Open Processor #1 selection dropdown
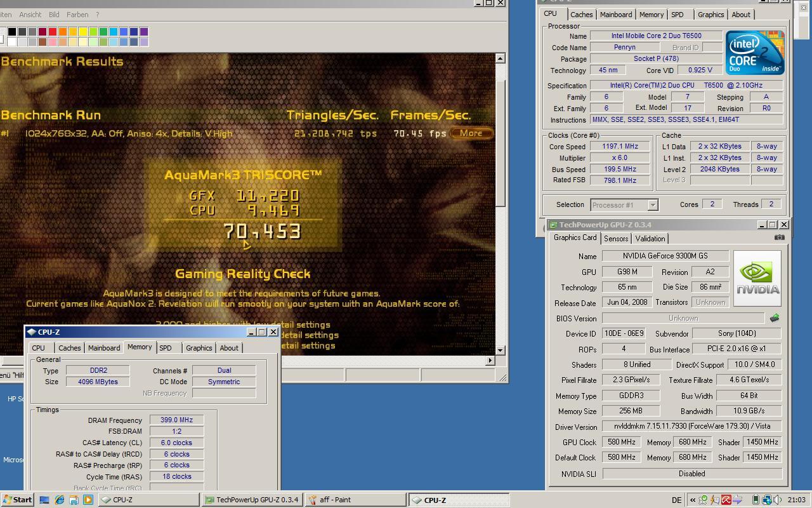 click(652, 204)
